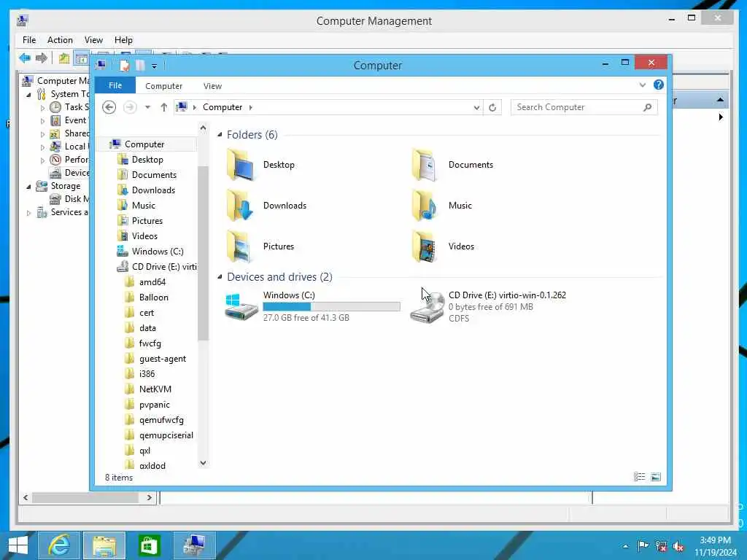747x560 pixels.
Task: Open the View menu in Computer Management
Action: coord(93,40)
